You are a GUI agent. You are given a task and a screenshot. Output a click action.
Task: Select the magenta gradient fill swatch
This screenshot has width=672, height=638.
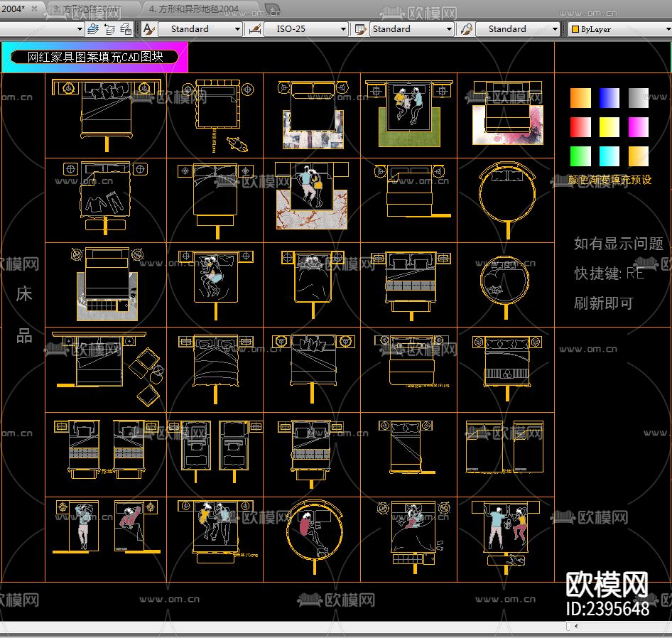(x=638, y=127)
